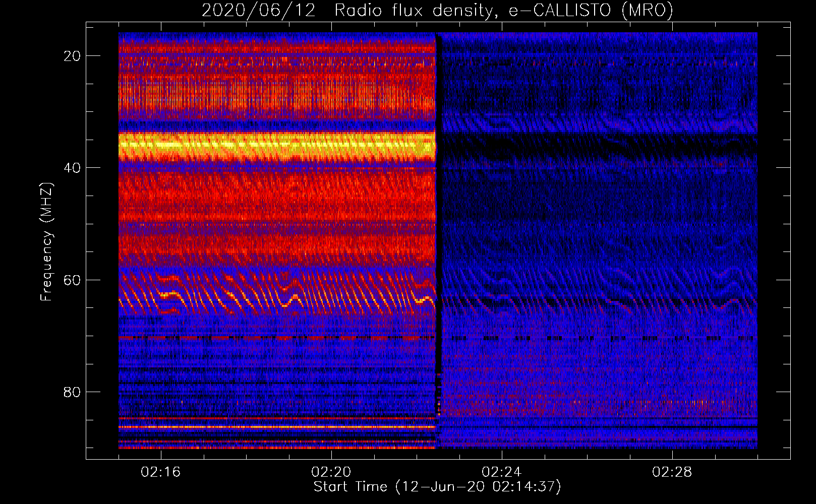Click the 02:20 time tick label
816x504 pixels.
click(x=331, y=472)
